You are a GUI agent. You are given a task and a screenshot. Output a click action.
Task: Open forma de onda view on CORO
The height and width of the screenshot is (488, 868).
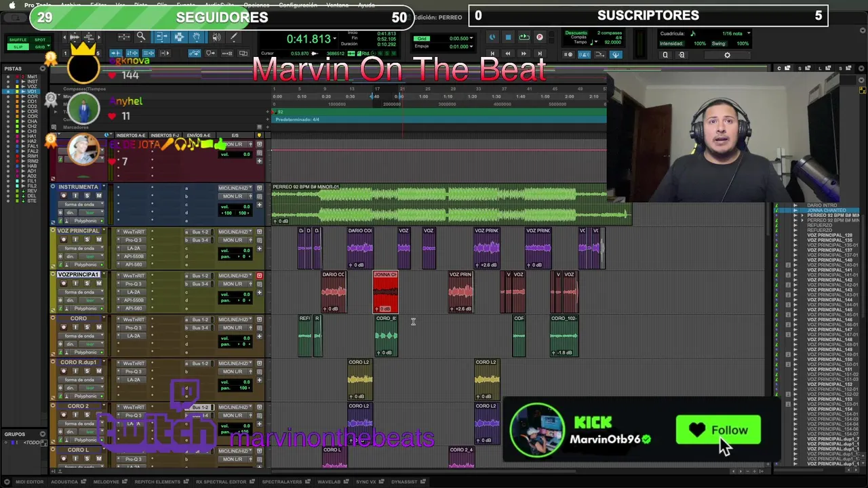(81, 335)
